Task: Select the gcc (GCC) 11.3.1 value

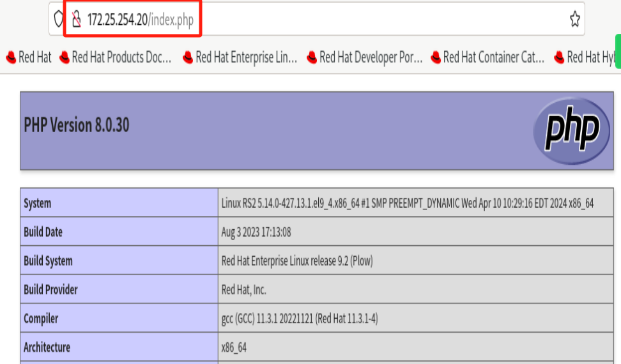Action: 300,319
